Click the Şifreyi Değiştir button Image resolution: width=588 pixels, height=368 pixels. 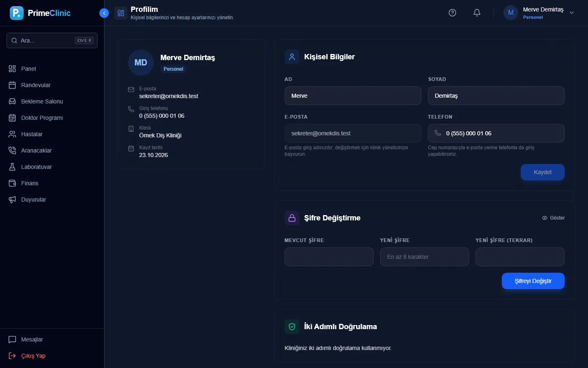pos(533,281)
